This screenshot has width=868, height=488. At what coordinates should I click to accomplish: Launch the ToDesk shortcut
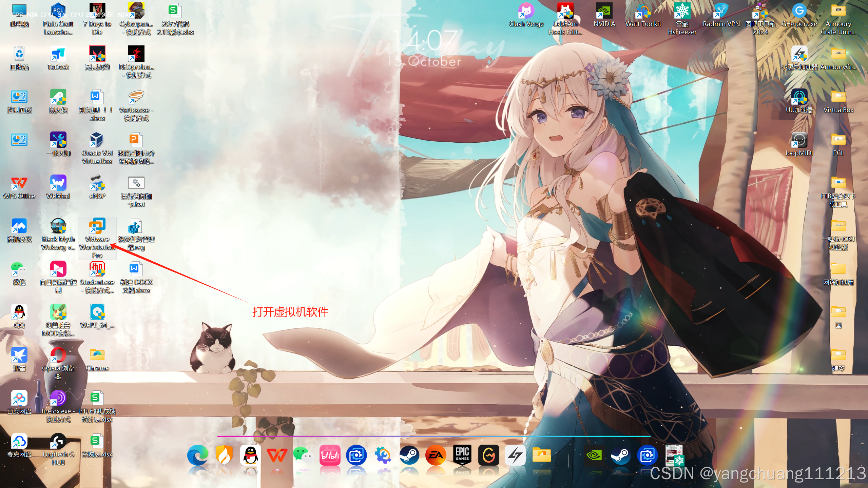click(58, 58)
